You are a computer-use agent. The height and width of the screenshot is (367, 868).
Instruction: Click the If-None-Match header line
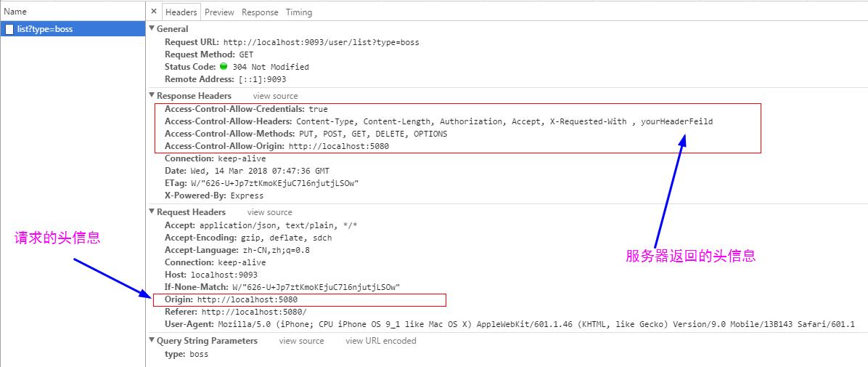point(282,287)
